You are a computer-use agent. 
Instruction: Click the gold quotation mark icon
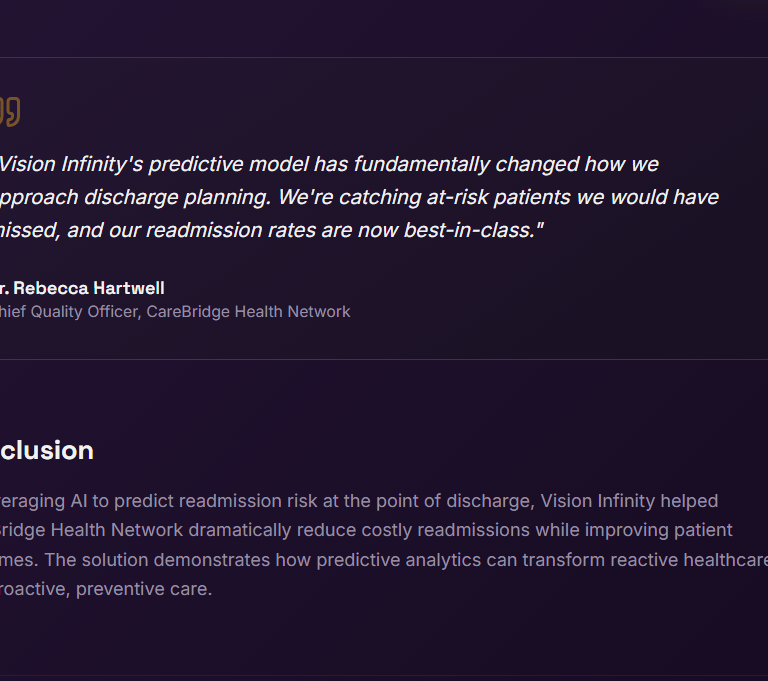[9, 111]
